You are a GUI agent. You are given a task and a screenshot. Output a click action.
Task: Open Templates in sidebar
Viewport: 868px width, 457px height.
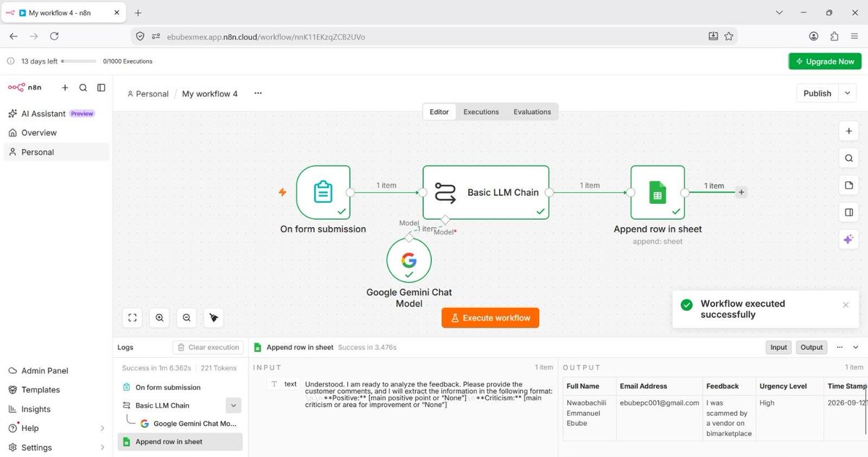(56, 390)
